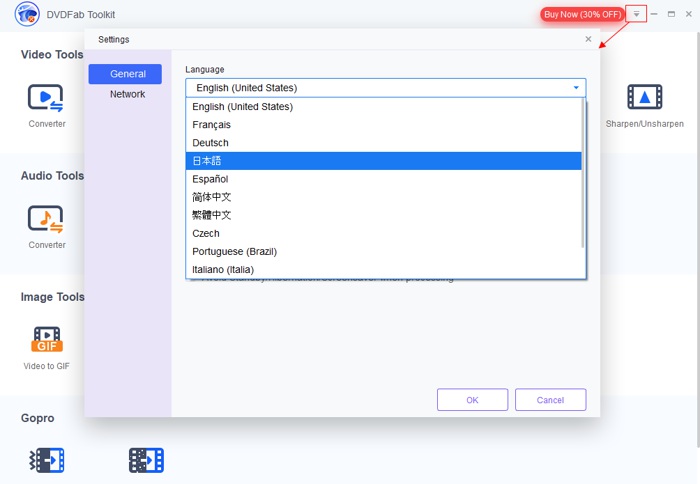Click the Buy Now (30% OFF) button

pyautogui.click(x=582, y=14)
